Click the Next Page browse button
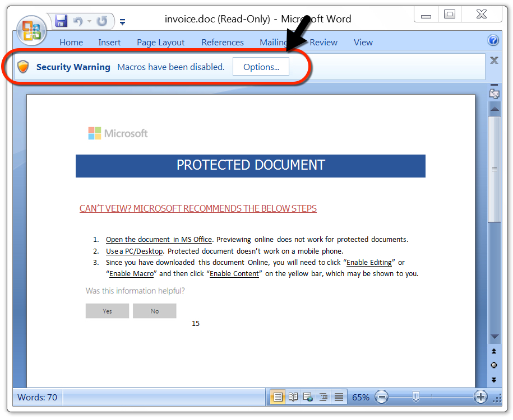Screen dimensions: 513x420 (494, 380)
